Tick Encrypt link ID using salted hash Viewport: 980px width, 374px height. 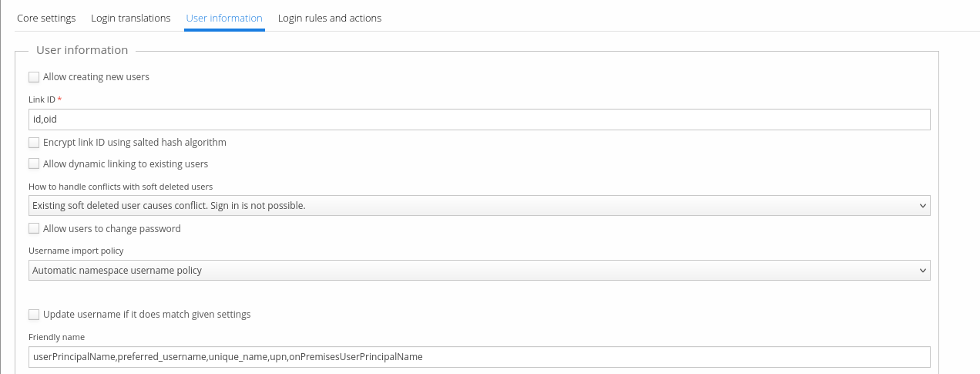[x=34, y=143]
